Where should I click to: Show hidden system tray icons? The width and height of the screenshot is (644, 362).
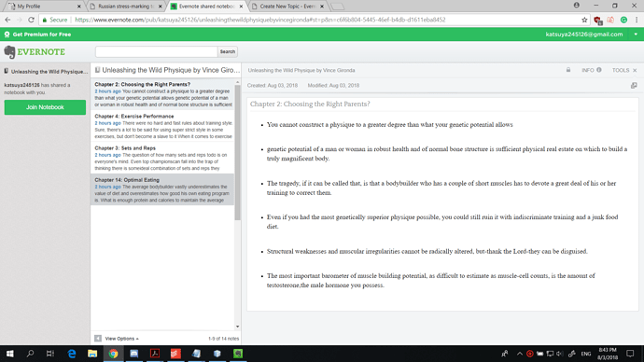pyautogui.click(x=520, y=354)
